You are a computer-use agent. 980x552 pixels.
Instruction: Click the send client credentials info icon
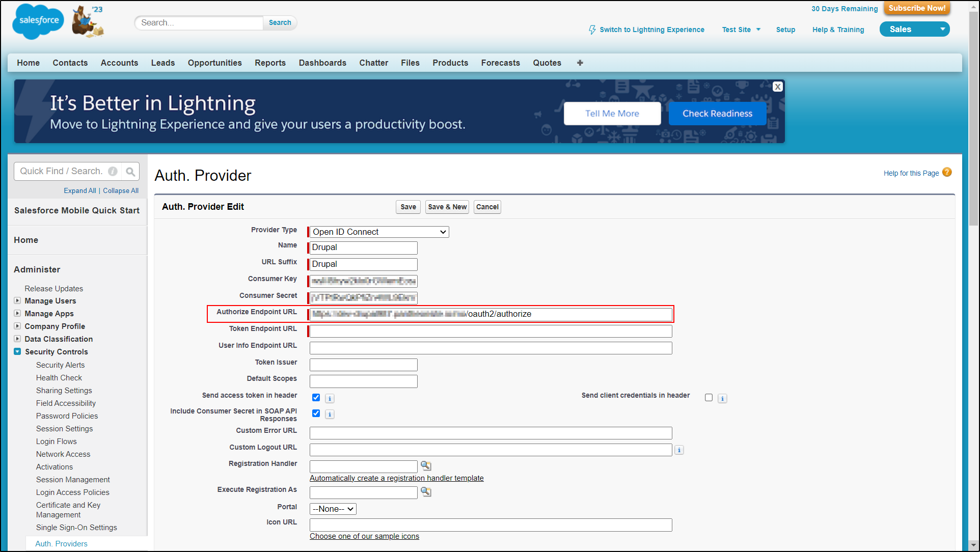(x=722, y=399)
